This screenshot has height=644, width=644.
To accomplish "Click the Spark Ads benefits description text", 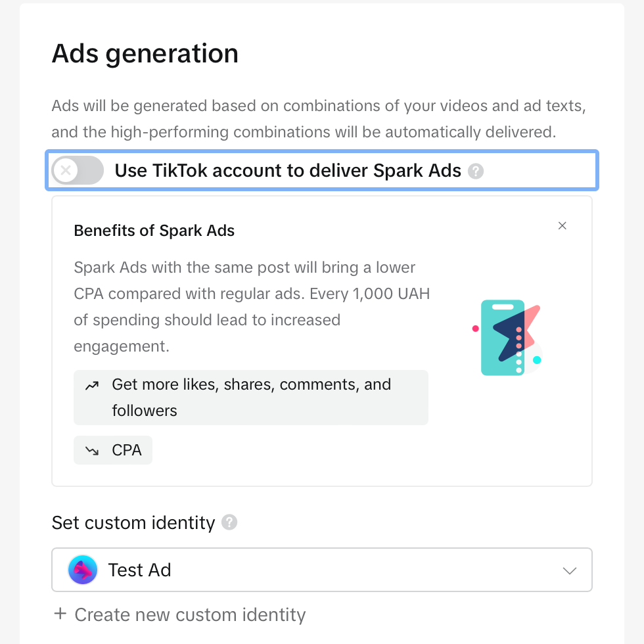I will 252,307.
